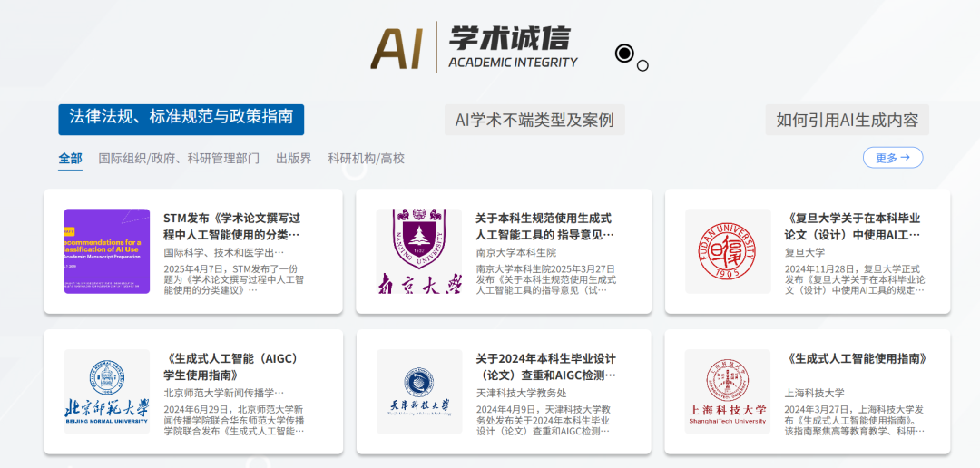Filter by 出版界 category
The height and width of the screenshot is (468, 980).
[293, 158]
